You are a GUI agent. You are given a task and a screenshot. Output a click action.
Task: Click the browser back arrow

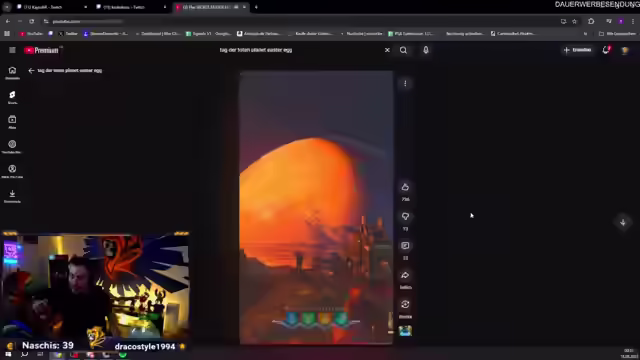(8, 21)
